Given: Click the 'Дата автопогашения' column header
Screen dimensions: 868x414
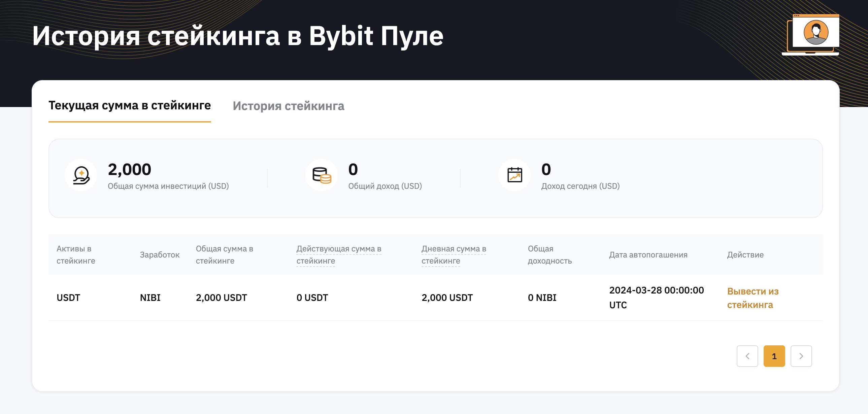Looking at the screenshot, I should pos(648,255).
